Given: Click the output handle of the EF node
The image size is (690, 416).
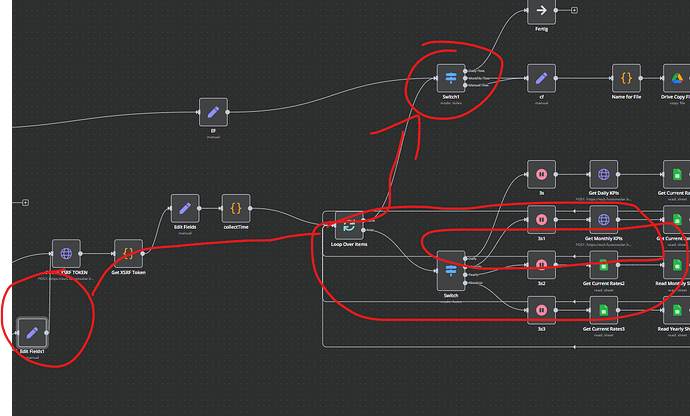Looking at the screenshot, I should tap(228, 112).
